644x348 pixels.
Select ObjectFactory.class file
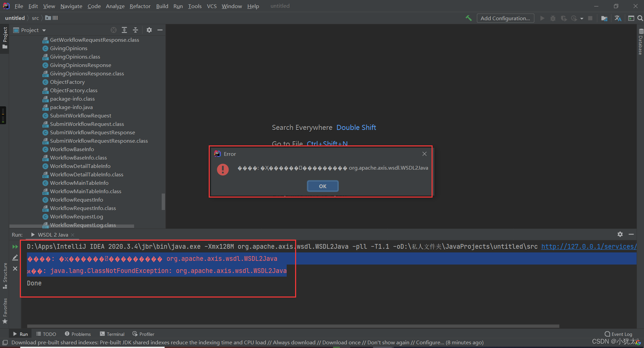(74, 90)
